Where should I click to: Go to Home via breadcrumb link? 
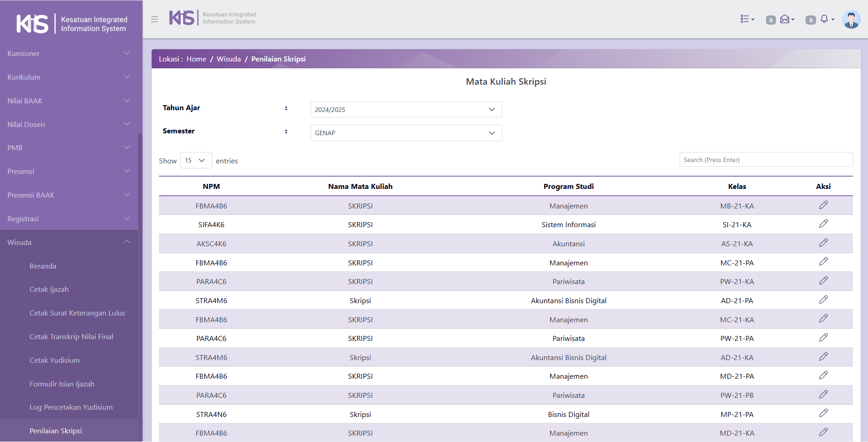196,59
